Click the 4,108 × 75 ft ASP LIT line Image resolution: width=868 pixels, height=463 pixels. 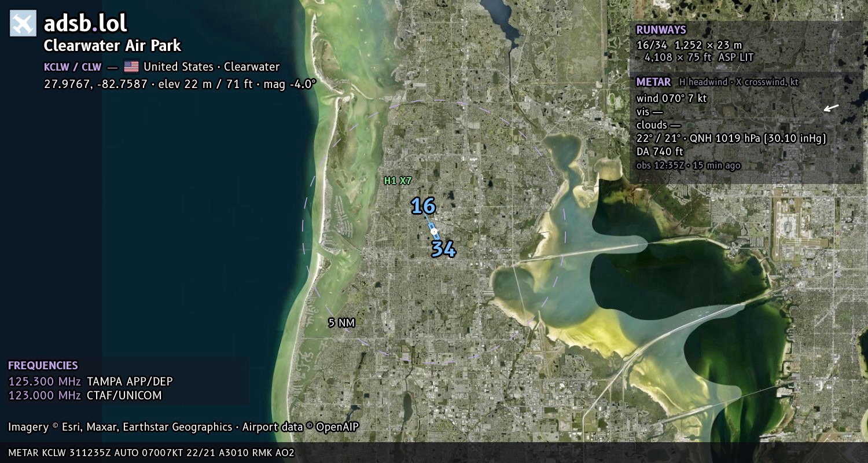point(699,57)
